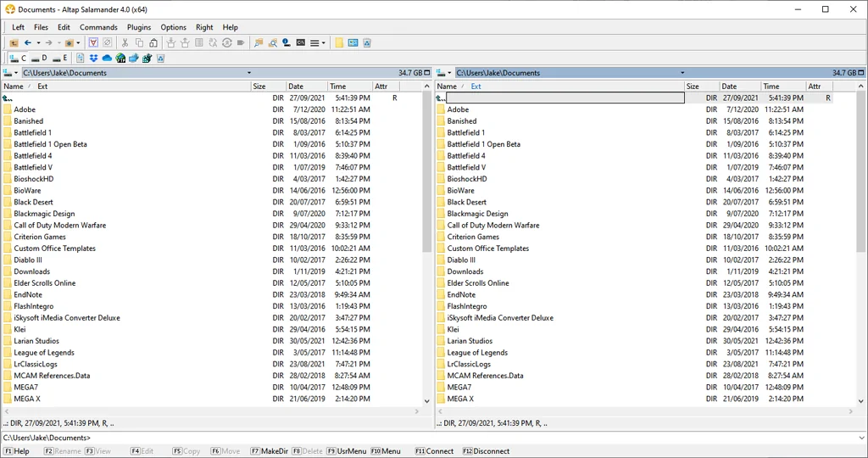This screenshot has height=458, width=868.
Task: Toggle the smart filter icon beside funnel
Action: [108, 42]
